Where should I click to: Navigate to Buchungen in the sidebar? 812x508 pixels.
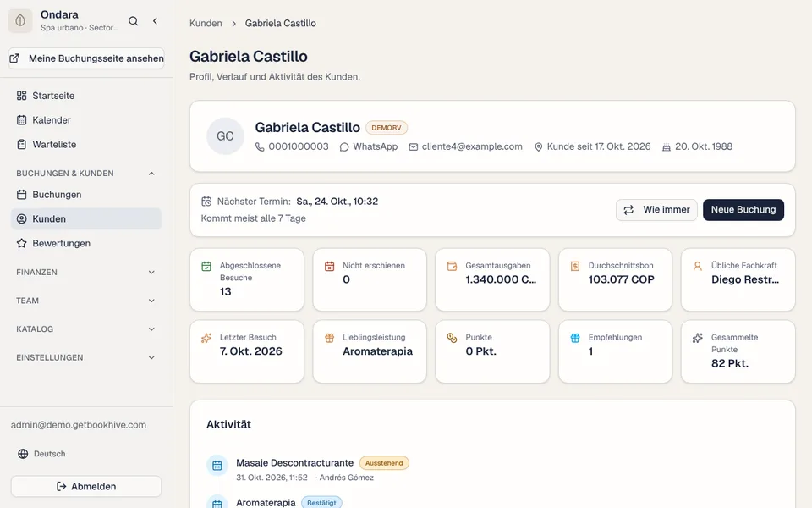click(86, 195)
